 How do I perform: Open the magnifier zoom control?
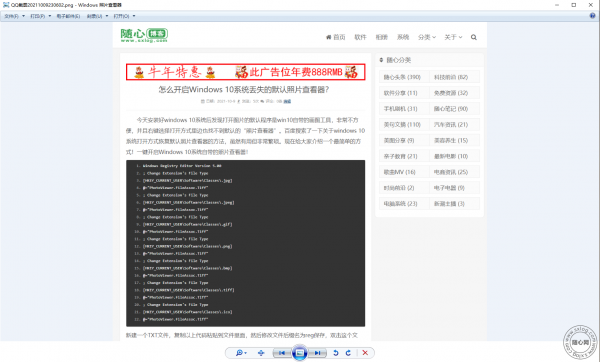(x=241, y=353)
